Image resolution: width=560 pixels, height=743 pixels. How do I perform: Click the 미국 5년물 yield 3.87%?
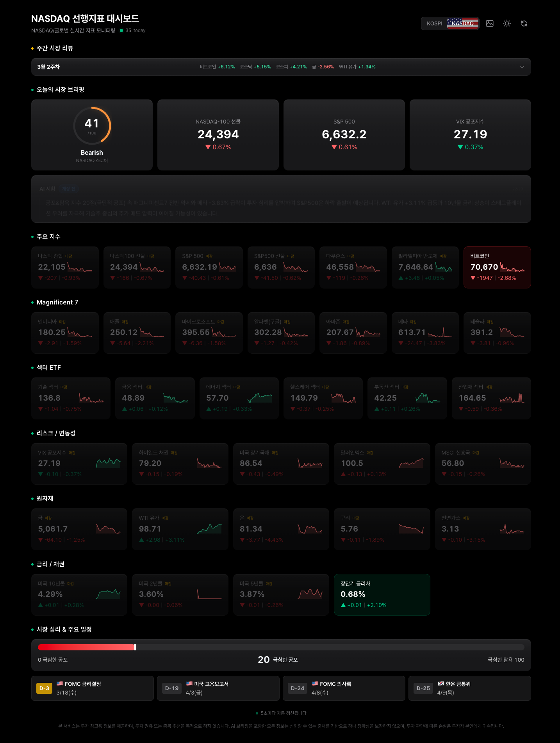[252, 594]
